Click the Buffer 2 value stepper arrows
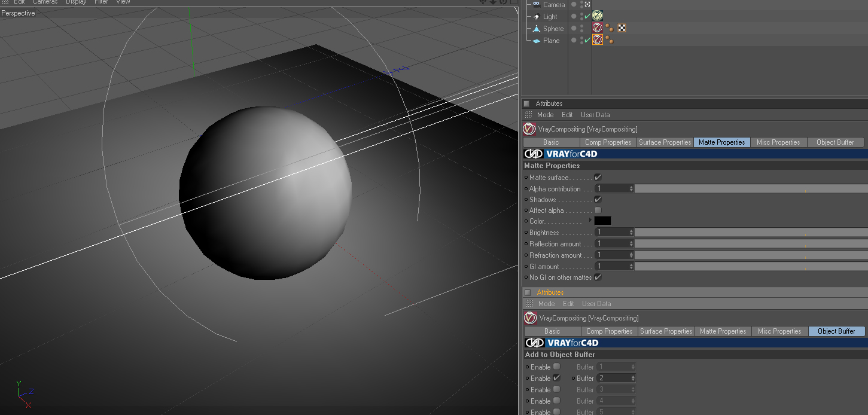Image resolution: width=868 pixels, height=415 pixels. [x=633, y=378]
